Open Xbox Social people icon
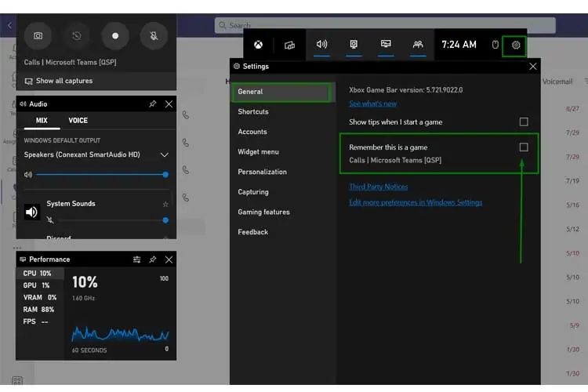 tap(418, 45)
